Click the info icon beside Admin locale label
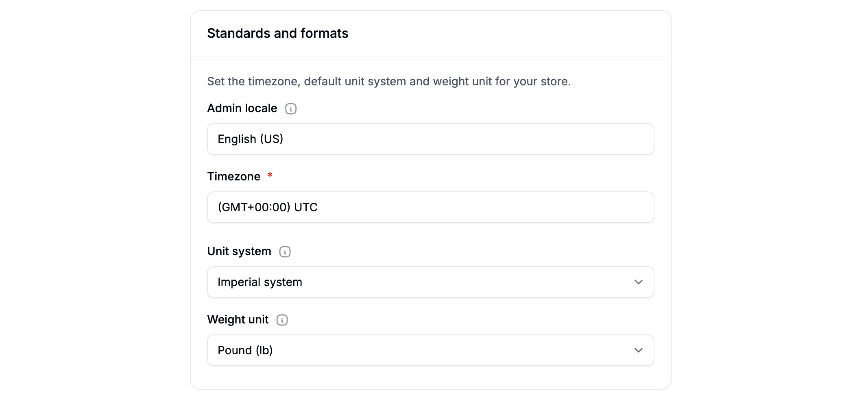 click(291, 108)
